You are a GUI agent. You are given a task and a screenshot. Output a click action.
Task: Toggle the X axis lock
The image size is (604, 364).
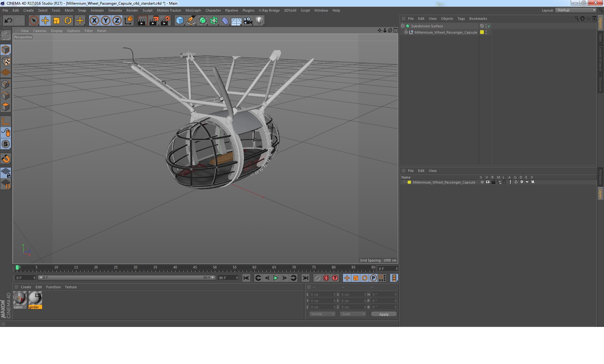[94, 21]
